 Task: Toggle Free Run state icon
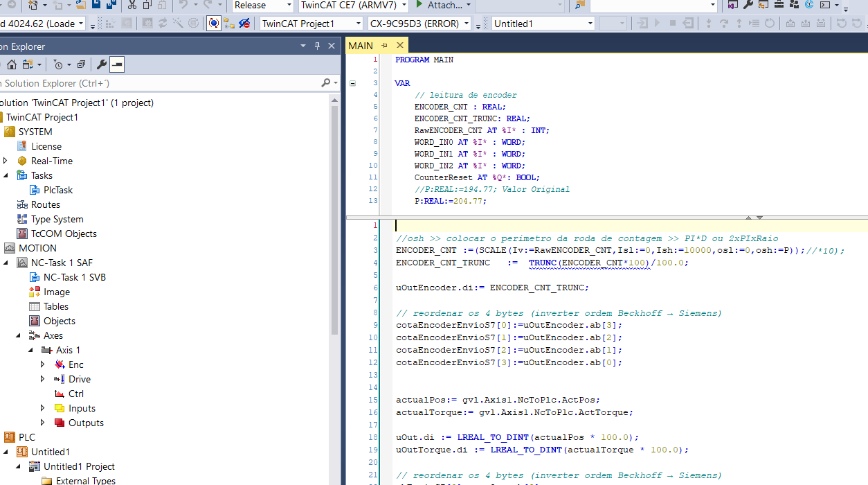pyautogui.click(x=193, y=24)
